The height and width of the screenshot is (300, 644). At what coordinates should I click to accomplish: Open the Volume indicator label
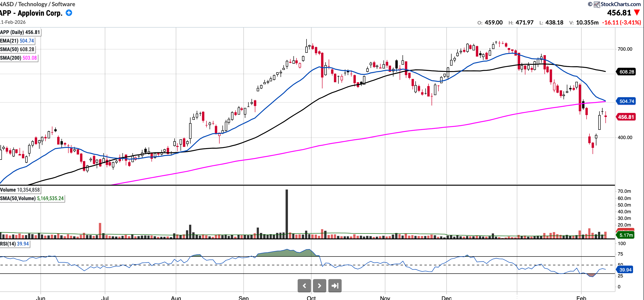[20, 190]
